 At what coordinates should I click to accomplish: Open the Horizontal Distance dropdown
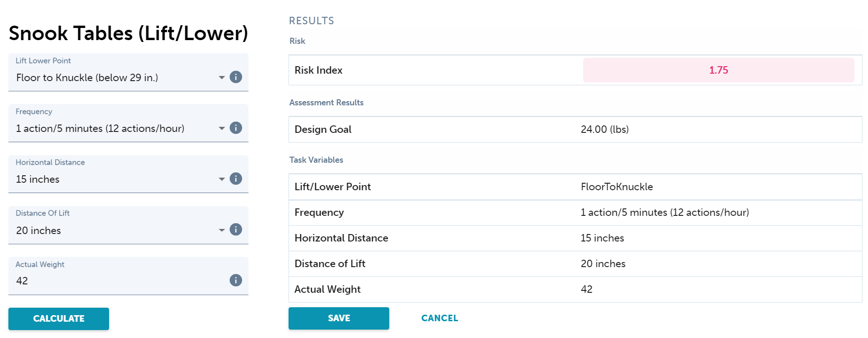point(222,179)
